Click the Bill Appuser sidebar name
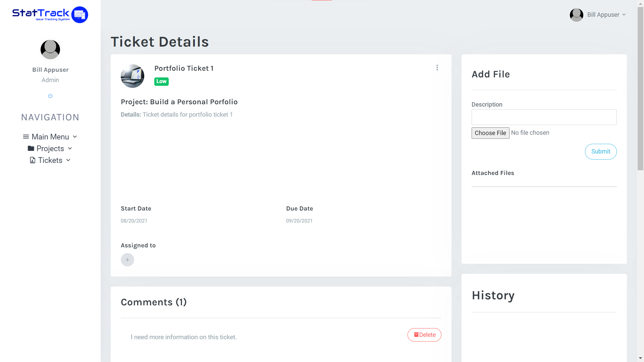The width and height of the screenshot is (644, 362). click(x=50, y=70)
